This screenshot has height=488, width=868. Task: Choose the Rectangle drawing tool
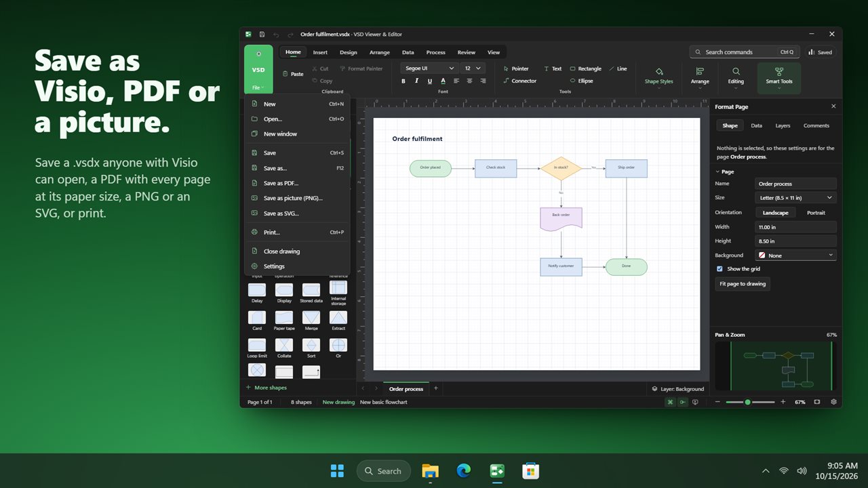(585, 68)
